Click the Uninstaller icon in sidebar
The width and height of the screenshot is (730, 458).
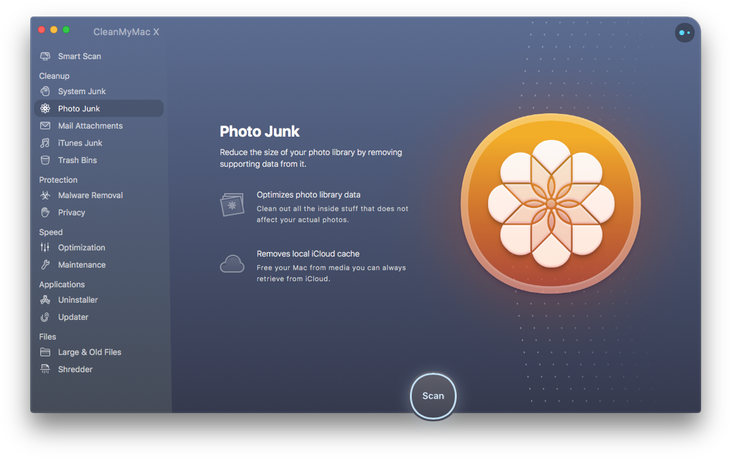pyautogui.click(x=45, y=300)
